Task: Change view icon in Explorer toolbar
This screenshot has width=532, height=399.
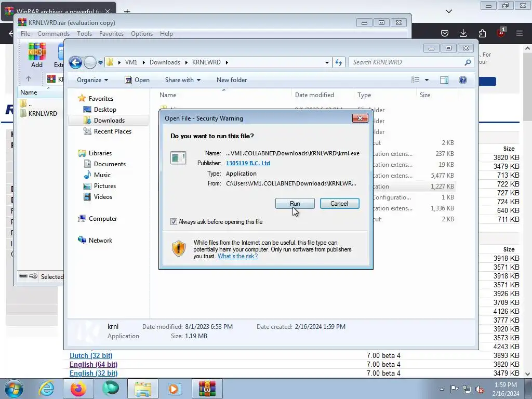Action: tap(416, 79)
